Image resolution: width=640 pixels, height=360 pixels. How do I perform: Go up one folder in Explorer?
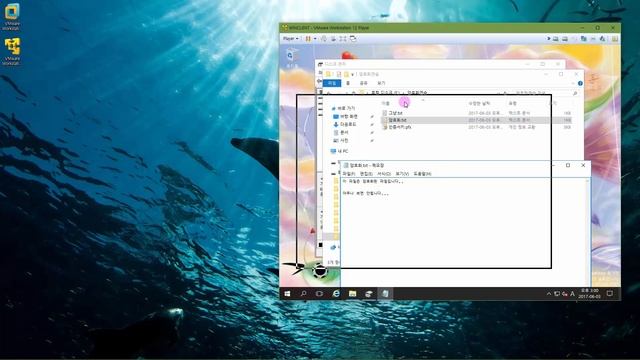(x=353, y=93)
